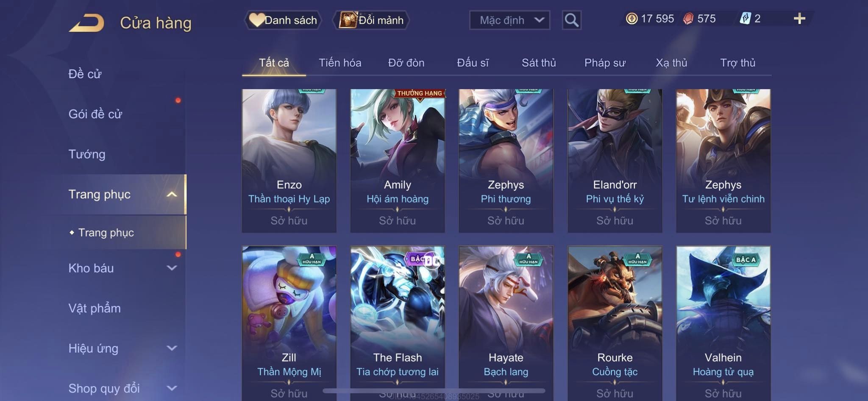The image size is (868, 401).
Task: Open the Tướng sidebar item
Action: coord(87,154)
